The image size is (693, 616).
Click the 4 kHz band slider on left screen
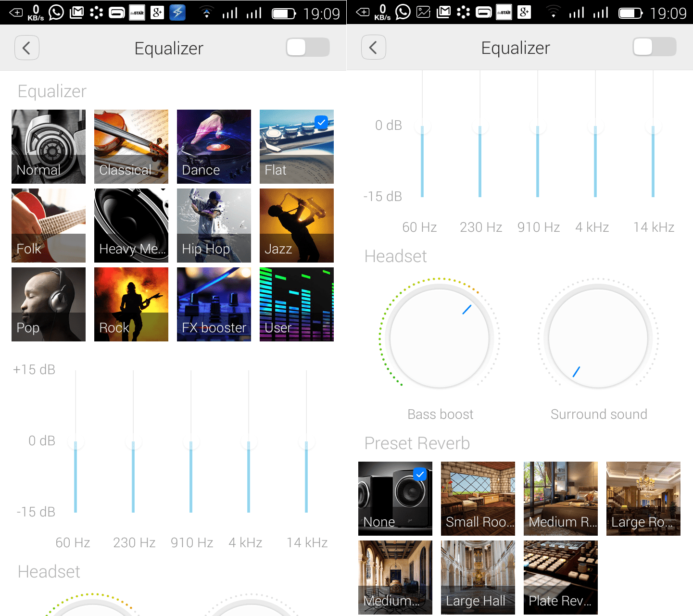click(249, 441)
